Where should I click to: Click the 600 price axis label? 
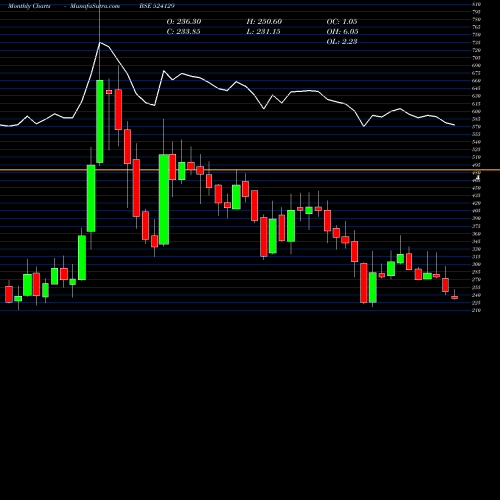pyautogui.click(x=476, y=111)
